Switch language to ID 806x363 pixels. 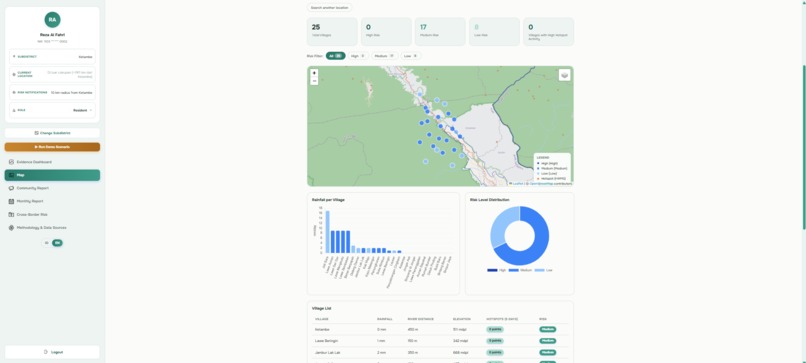coord(46,243)
